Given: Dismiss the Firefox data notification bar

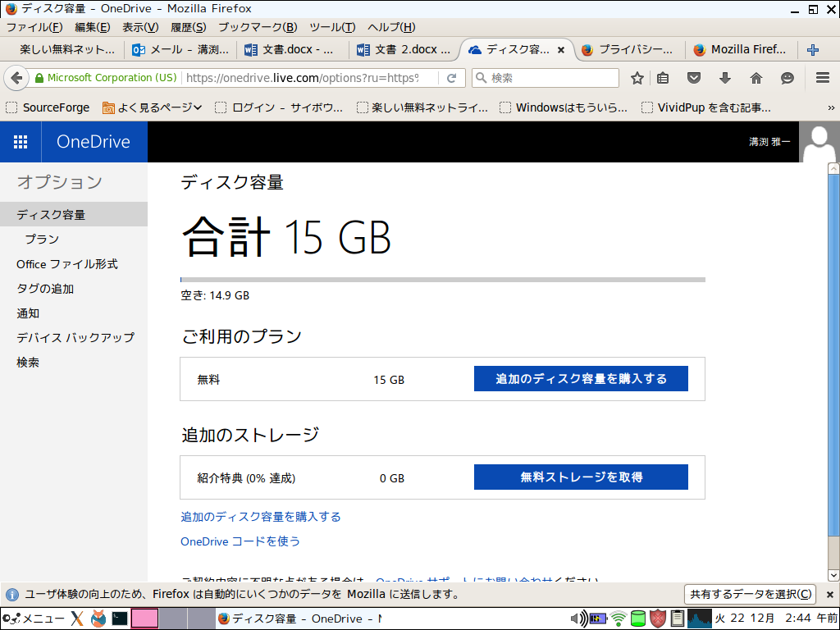Looking at the screenshot, I should [x=829, y=594].
